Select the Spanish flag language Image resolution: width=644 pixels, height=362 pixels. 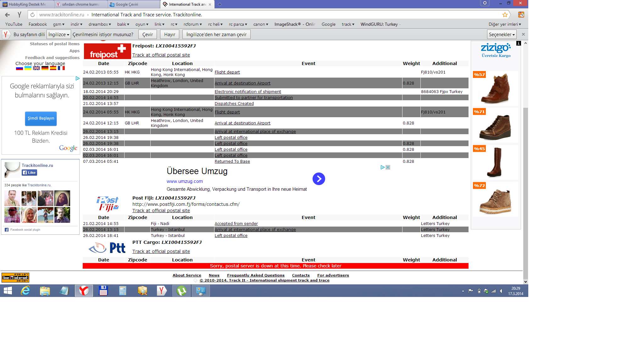pos(53,68)
